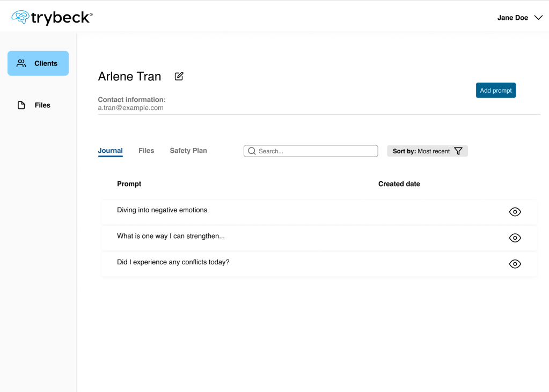View 'What is one way I can strengthen' via eye icon
549x392 pixels.
click(x=515, y=238)
